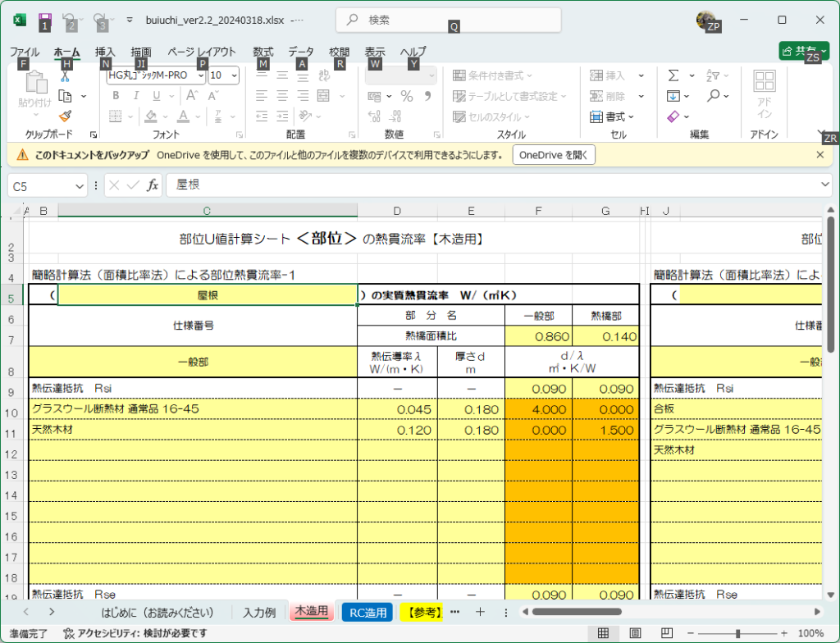The width and height of the screenshot is (840, 643).
Task: Open the Format cells dropdown
Action: point(612,116)
